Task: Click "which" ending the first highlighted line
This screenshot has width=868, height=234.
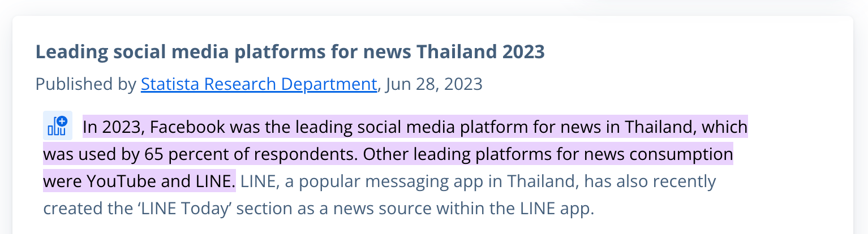Action: (725, 127)
